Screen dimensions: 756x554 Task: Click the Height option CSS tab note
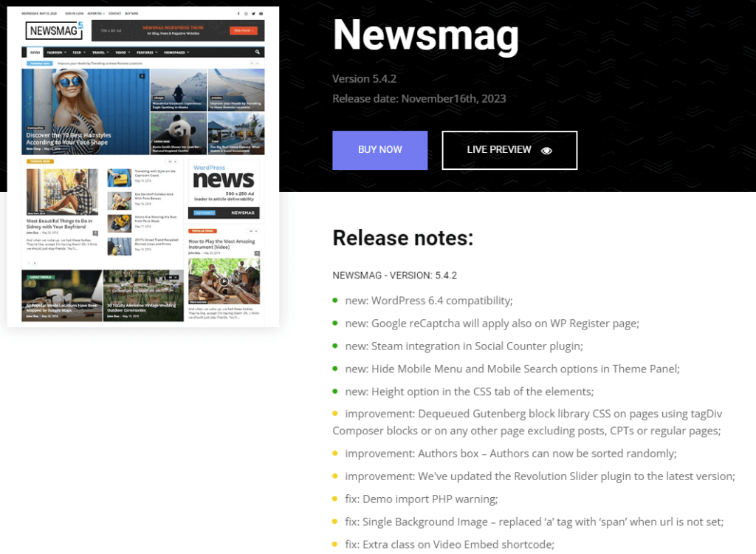(x=469, y=391)
